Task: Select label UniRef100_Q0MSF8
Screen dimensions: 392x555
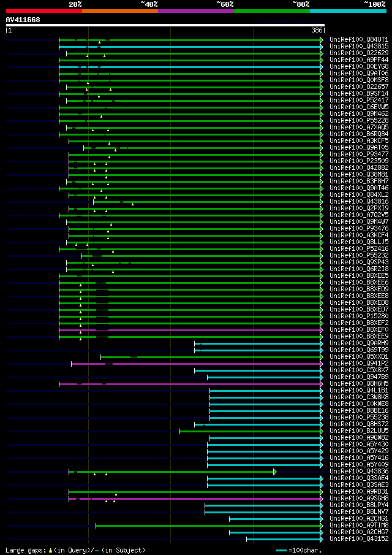Action: pyautogui.click(x=359, y=80)
